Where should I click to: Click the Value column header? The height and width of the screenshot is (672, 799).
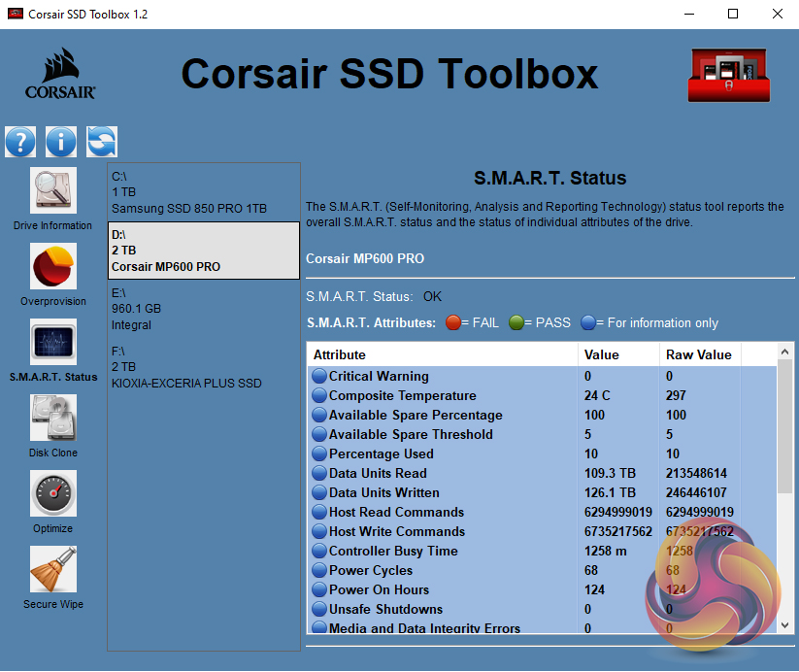click(618, 354)
